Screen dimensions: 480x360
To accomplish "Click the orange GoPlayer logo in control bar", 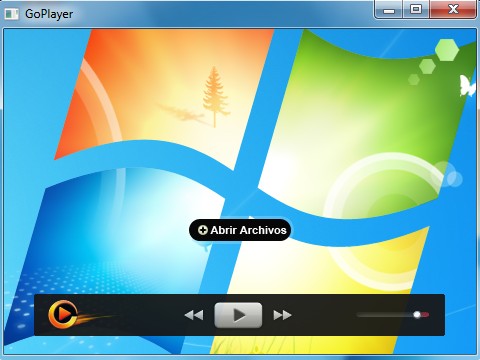I will click(x=63, y=314).
